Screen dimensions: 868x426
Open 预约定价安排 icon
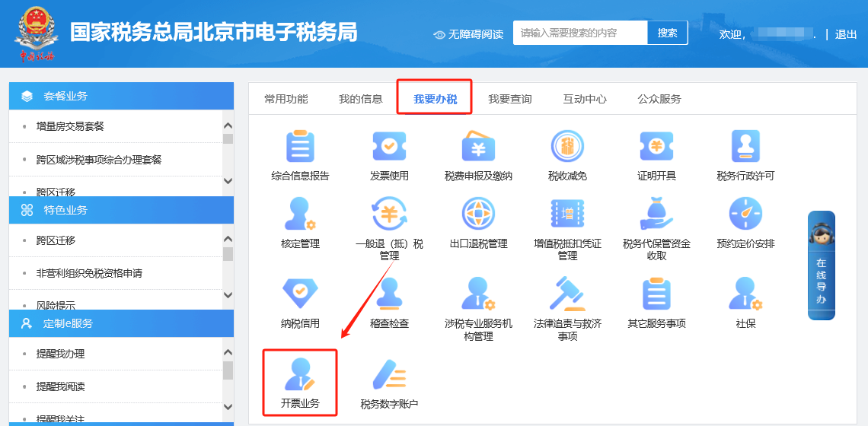point(745,214)
